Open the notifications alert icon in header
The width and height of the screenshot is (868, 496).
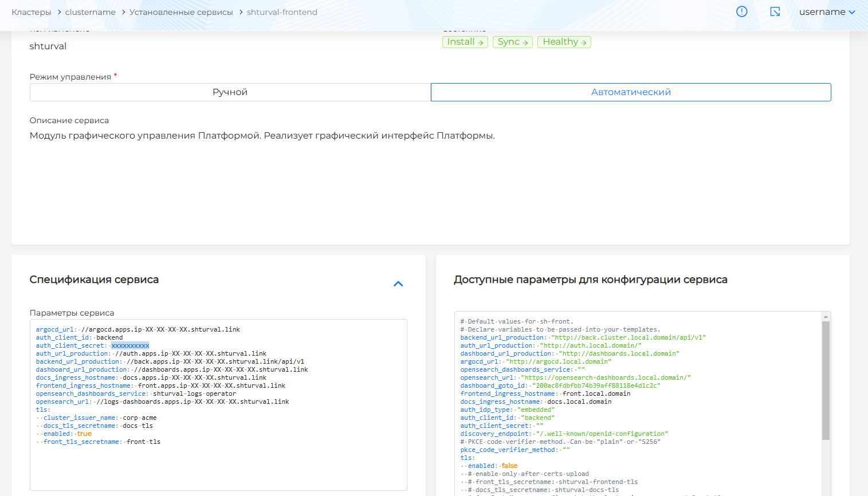[741, 11]
